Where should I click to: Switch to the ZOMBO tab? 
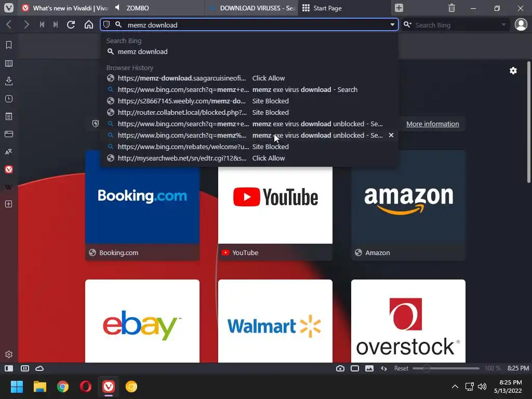click(x=158, y=8)
